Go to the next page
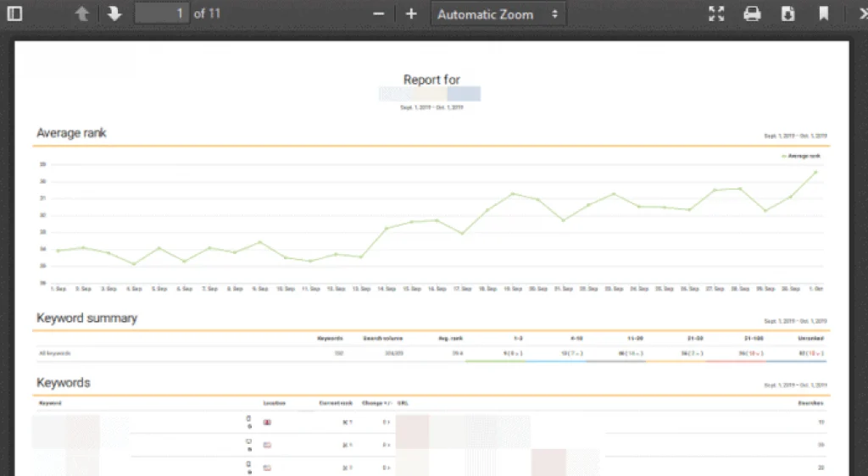Viewport: 868px width, 476px height. pos(114,14)
